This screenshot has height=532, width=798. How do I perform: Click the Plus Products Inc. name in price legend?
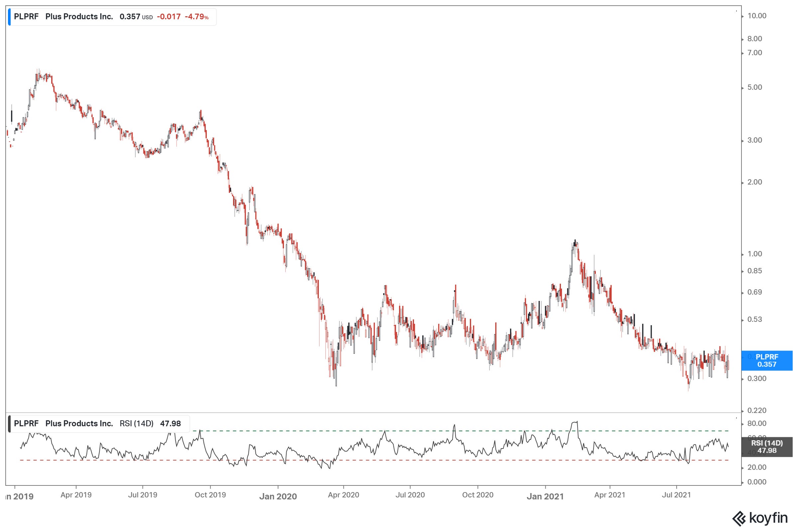79,17
